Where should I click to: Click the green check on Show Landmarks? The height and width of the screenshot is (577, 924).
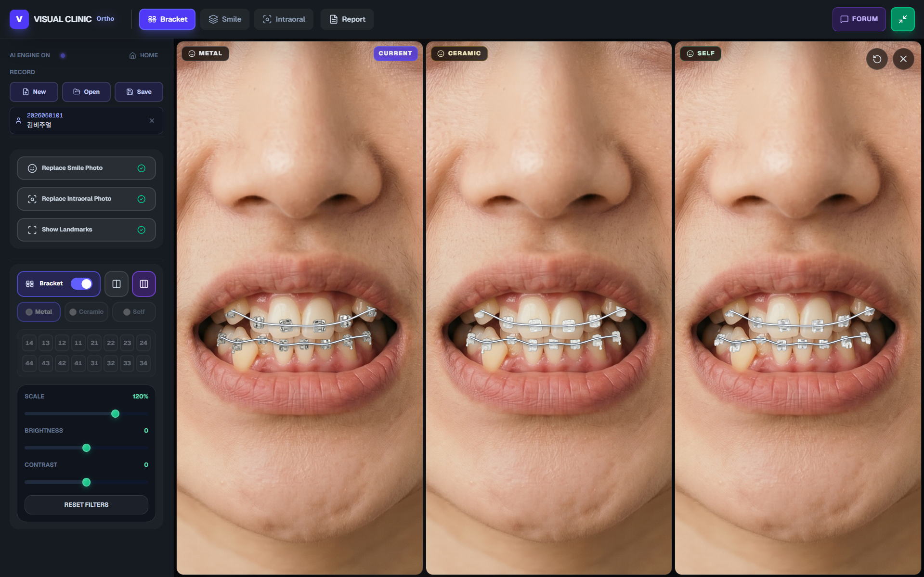coord(142,230)
